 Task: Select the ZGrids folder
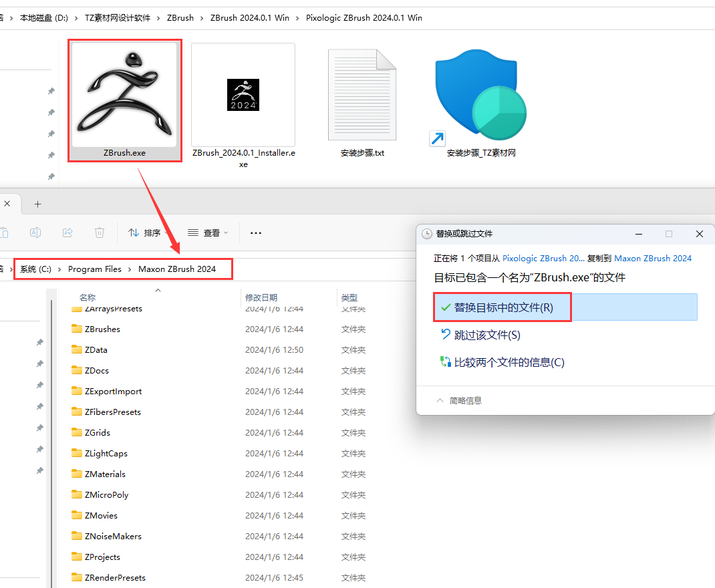click(x=91, y=432)
